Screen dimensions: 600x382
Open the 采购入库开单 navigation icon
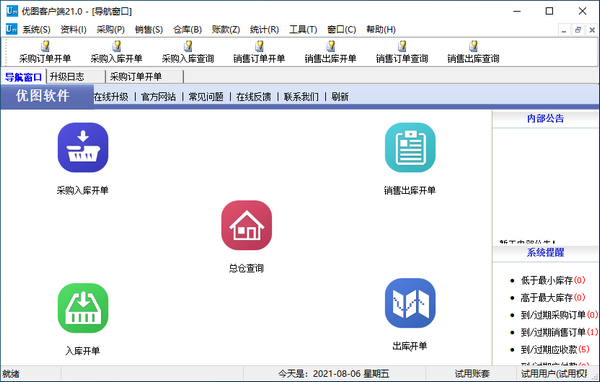[x=83, y=148]
